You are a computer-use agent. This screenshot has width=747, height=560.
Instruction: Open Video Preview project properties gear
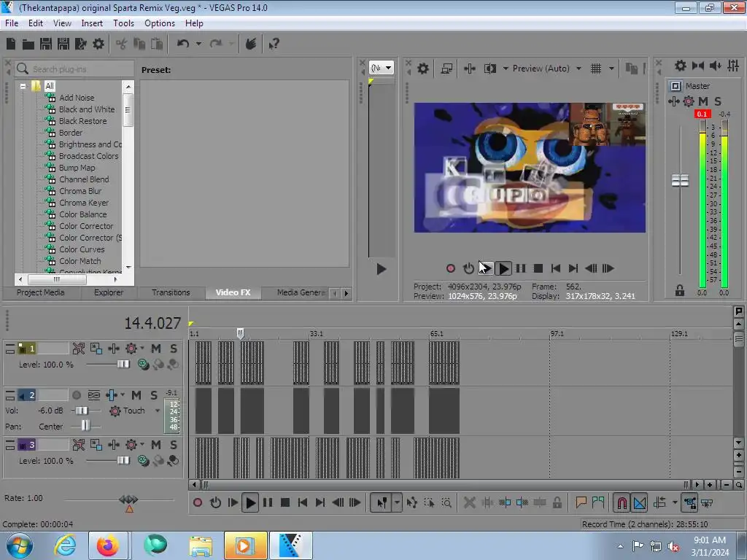[x=423, y=69]
